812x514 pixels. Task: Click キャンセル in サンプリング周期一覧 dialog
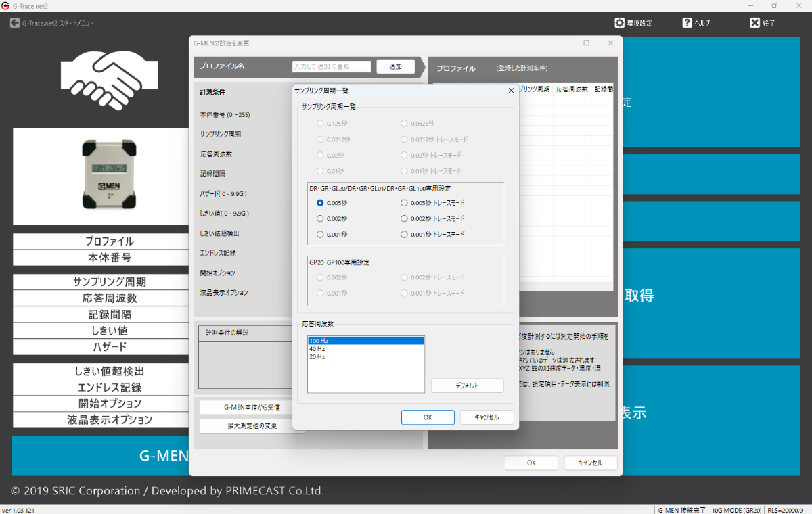487,417
